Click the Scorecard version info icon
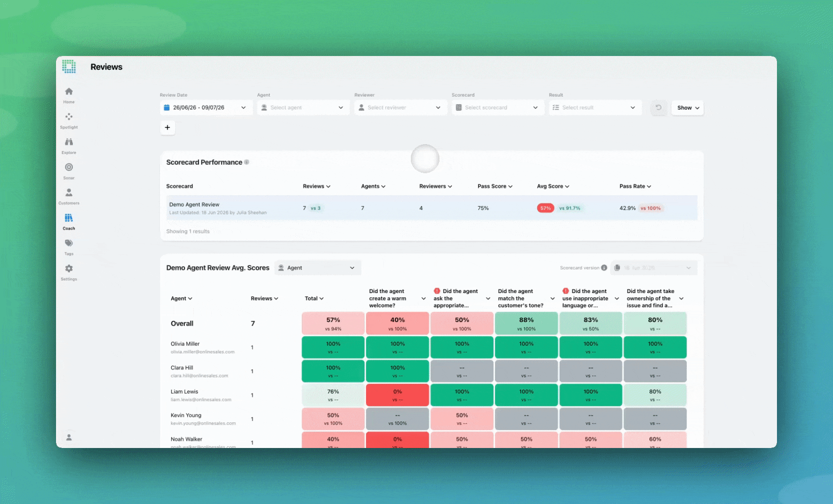Image resolution: width=833 pixels, height=504 pixels. (x=604, y=268)
